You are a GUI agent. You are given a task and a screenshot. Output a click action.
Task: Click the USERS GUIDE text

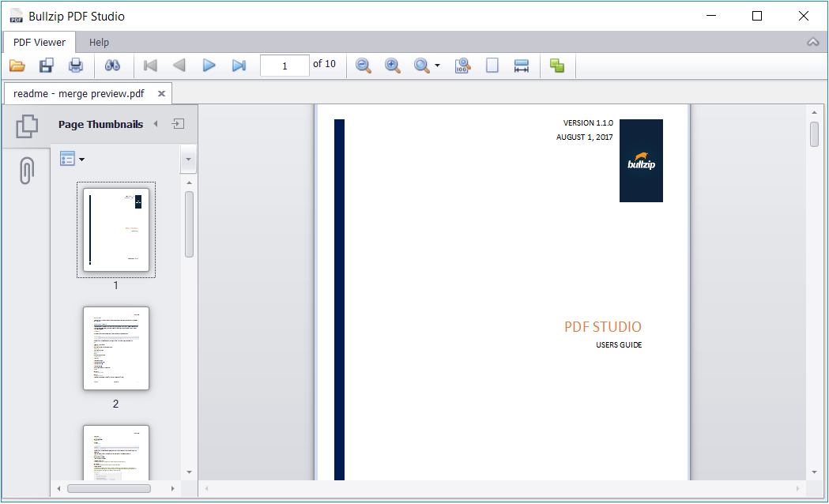619,345
